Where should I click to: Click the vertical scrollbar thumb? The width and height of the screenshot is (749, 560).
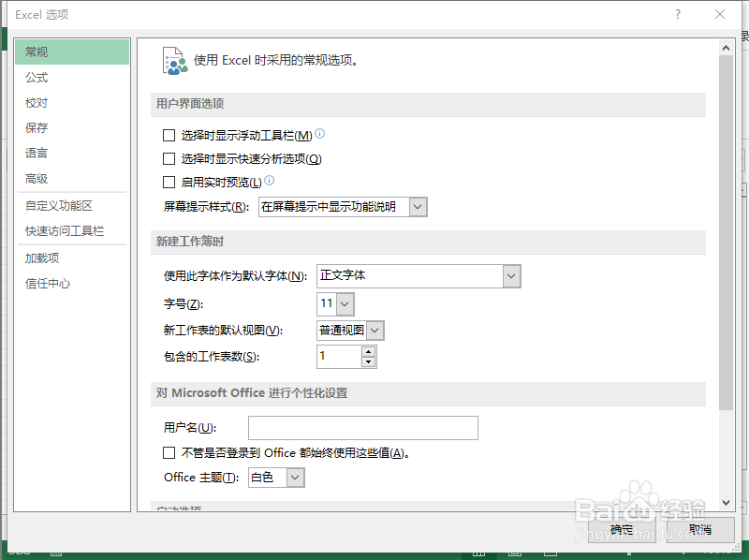coord(727,232)
